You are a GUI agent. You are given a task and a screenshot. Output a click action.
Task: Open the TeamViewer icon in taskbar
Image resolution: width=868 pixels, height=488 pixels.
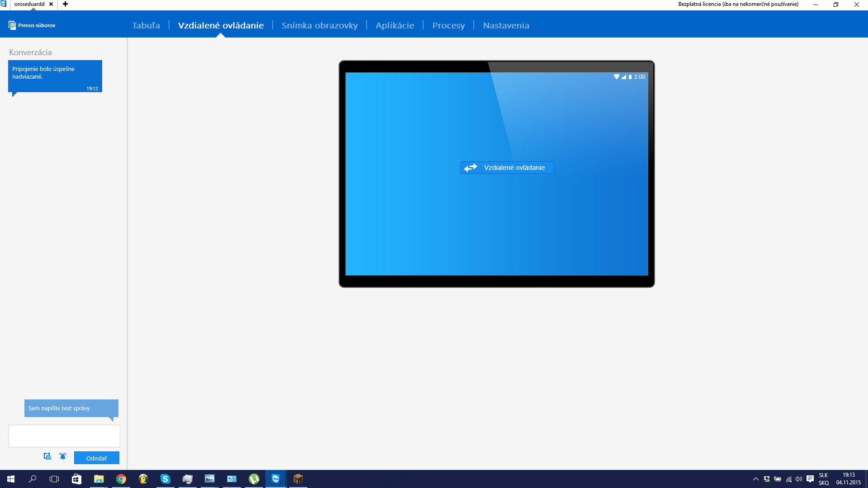point(276,479)
